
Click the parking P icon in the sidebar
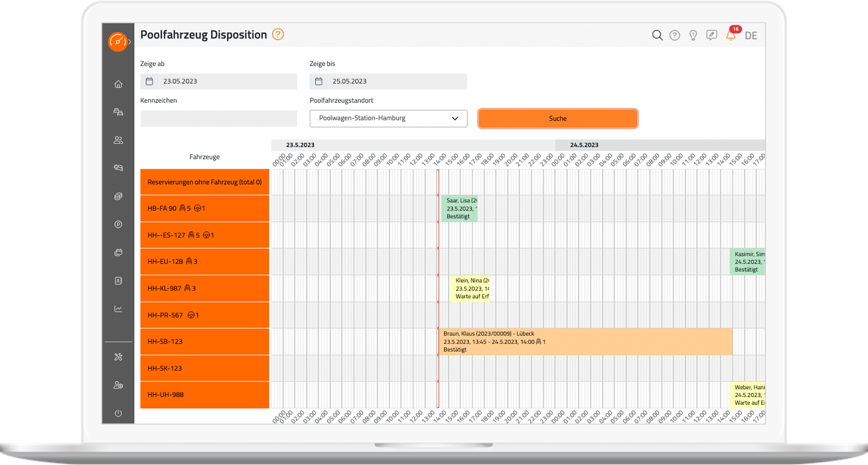coord(118,224)
